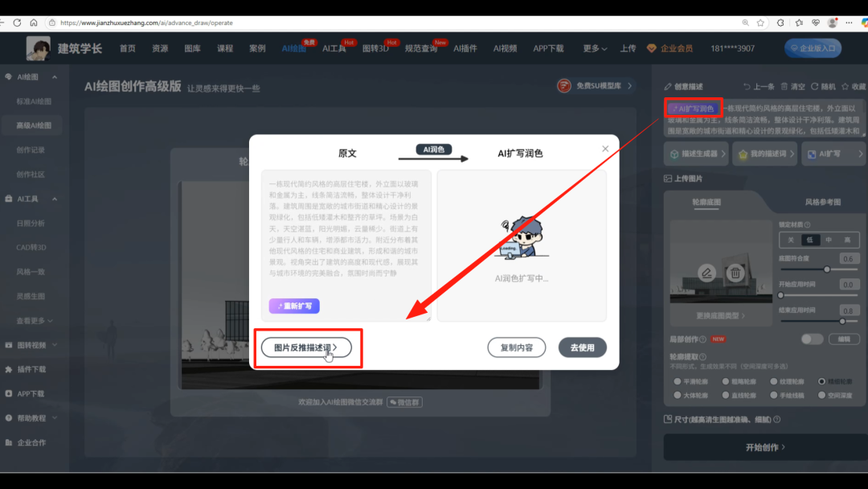The width and height of the screenshot is (868, 489).
Task: Open AI扩写 option
Action: click(x=834, y=154)
